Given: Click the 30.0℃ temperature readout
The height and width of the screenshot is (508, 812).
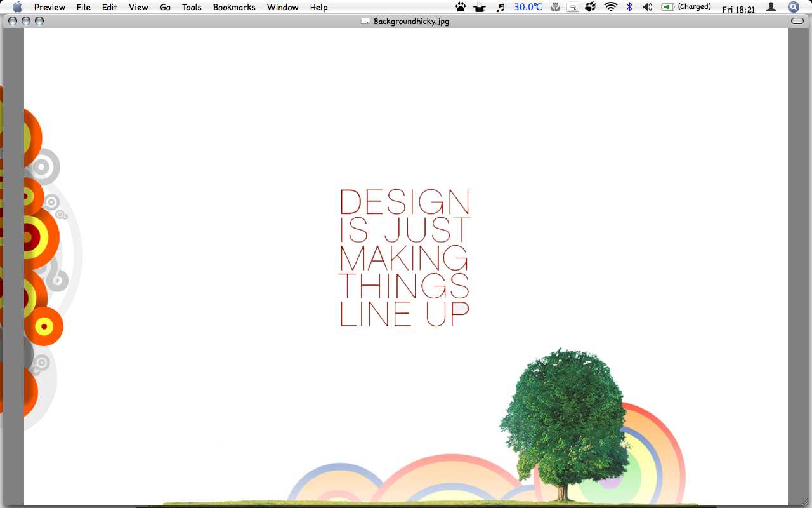Looking at the screenshot, I should pos(528,7).
